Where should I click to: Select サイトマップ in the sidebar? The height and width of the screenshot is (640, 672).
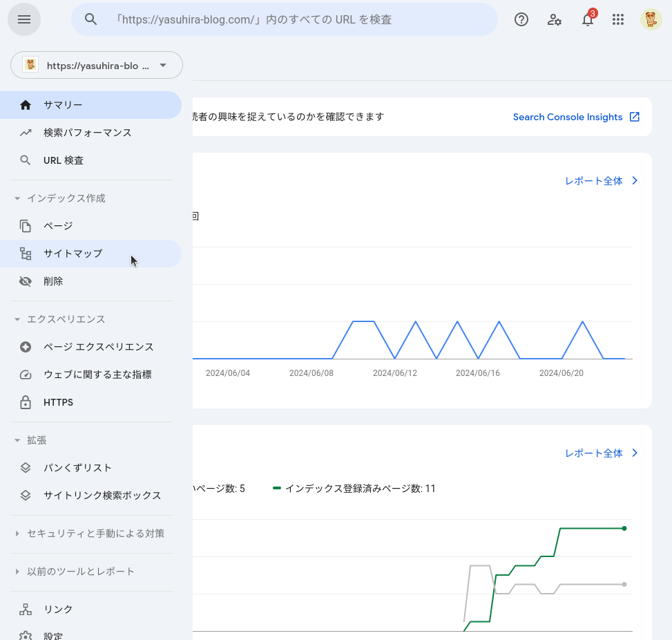73,254
